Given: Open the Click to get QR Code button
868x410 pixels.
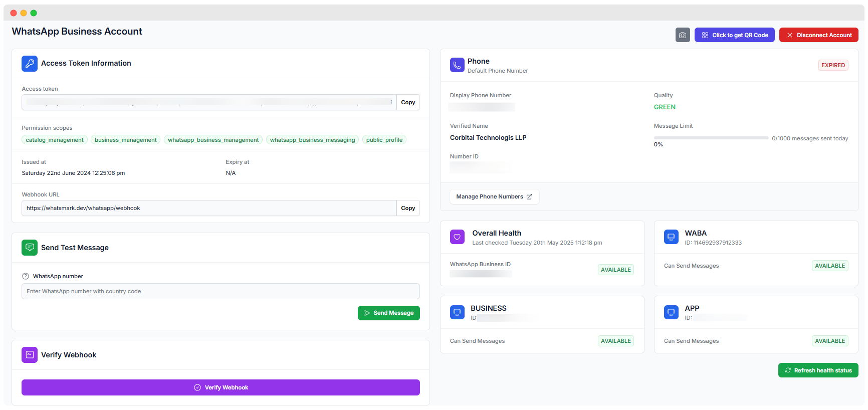Looking at the screenshot, I should click(734, 35).
